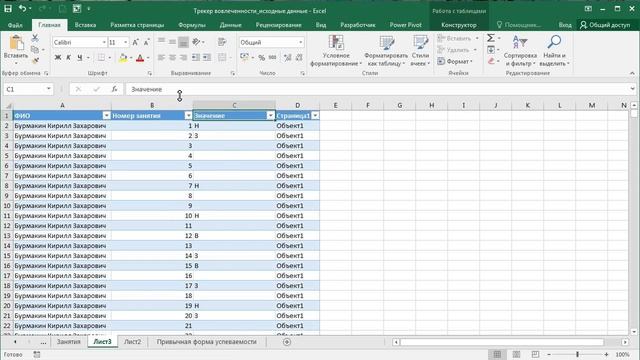Increase the indent level
The image size is (640, 360).
tap(207, 58)
